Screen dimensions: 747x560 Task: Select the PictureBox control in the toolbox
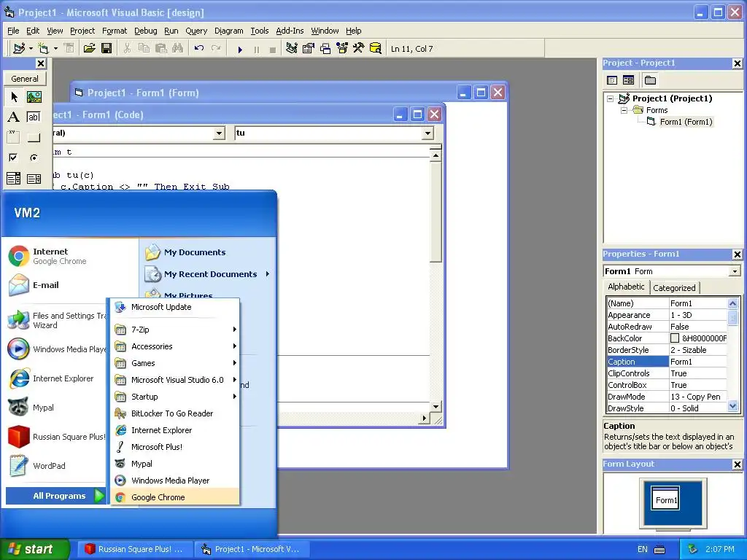(34, 97)
